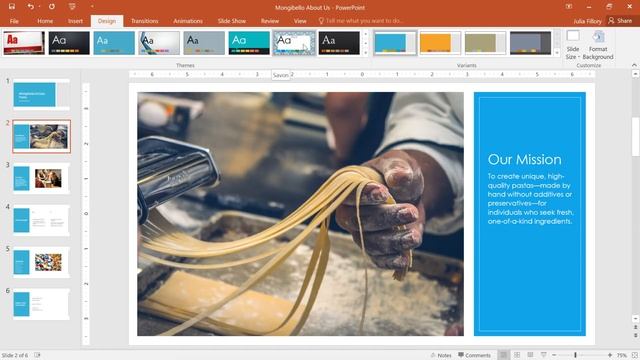This screenshot has width=640, height=360.
Task: Click the Redo/Repeat icon
Action: click(x=52, y=7)
